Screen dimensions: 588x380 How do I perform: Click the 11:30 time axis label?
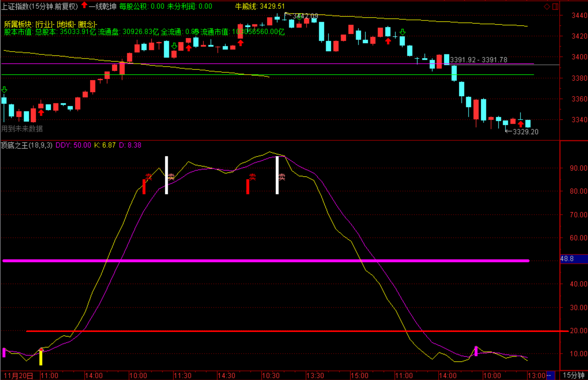pos(183,375)
